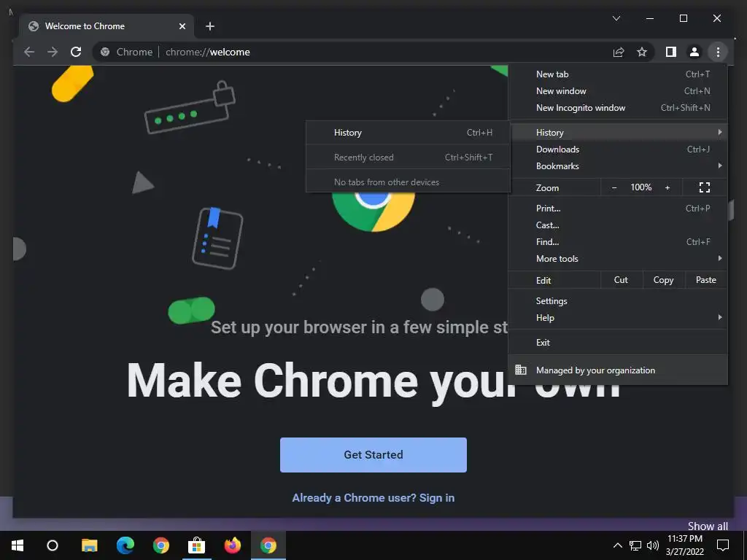Open the profile avatar icon
The width and height of the screenshot is (747, 560).
point(694,52)
